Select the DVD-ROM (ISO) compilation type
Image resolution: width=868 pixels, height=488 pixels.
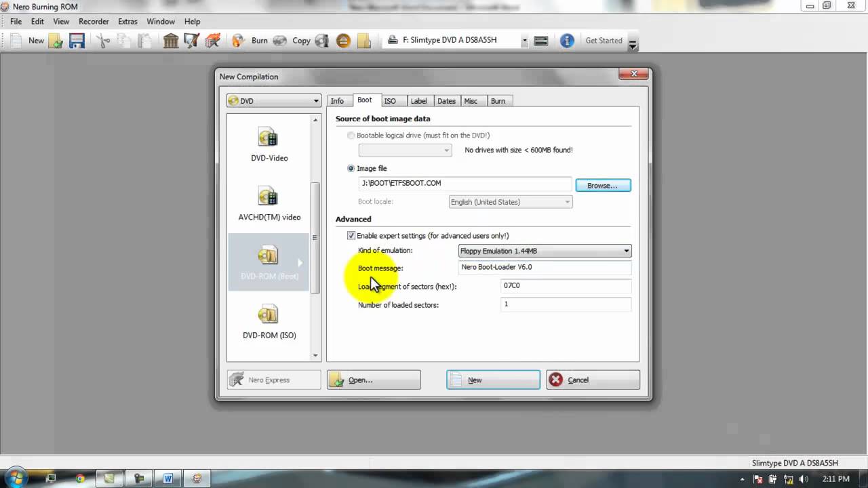(x=269, y=322)
